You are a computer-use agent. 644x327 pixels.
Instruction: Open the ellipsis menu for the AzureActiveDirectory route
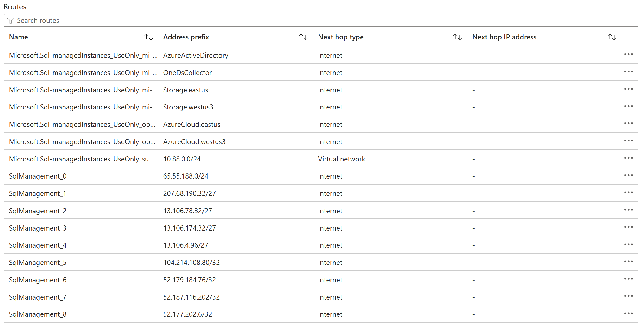click(629, 54)
